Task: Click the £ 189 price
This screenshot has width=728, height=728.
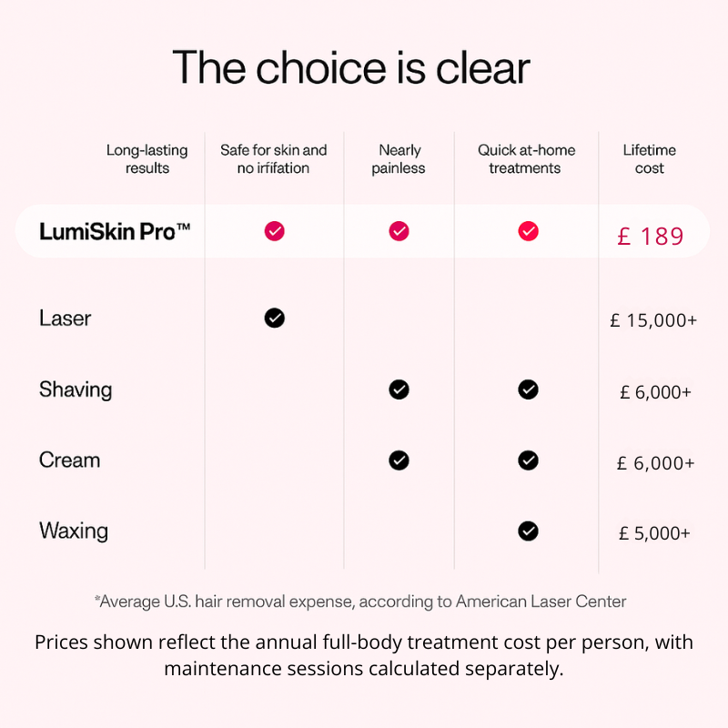Action: click(650, 237)
